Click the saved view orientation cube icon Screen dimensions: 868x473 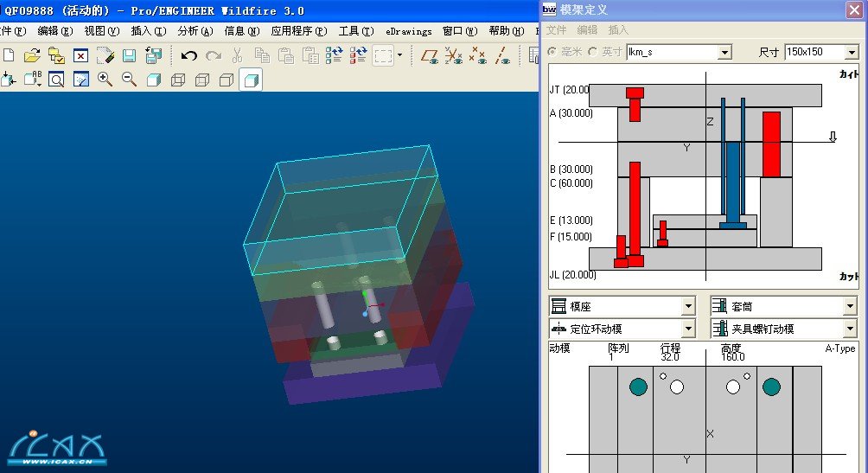[x=153, y=80]
